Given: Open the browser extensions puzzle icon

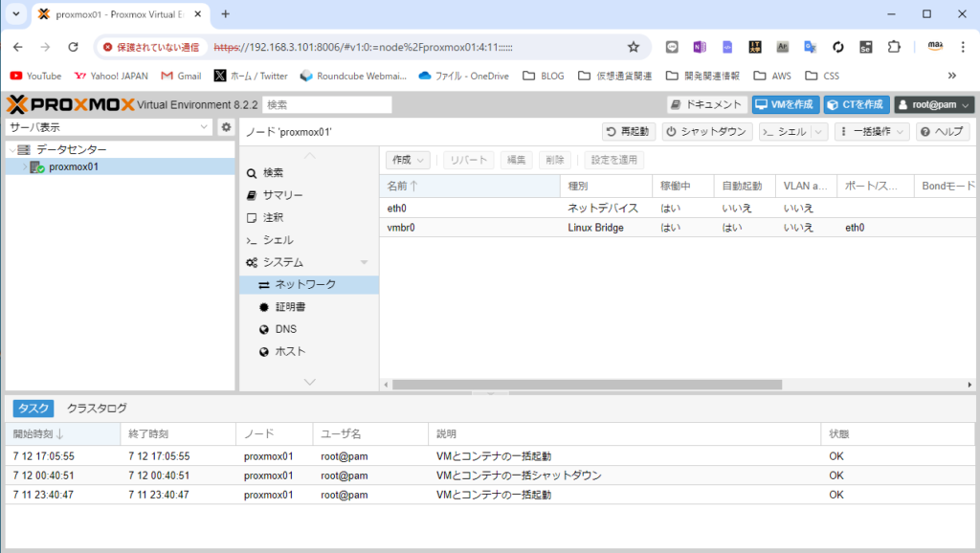Looking at the screenshot, I should coord(894,46).
